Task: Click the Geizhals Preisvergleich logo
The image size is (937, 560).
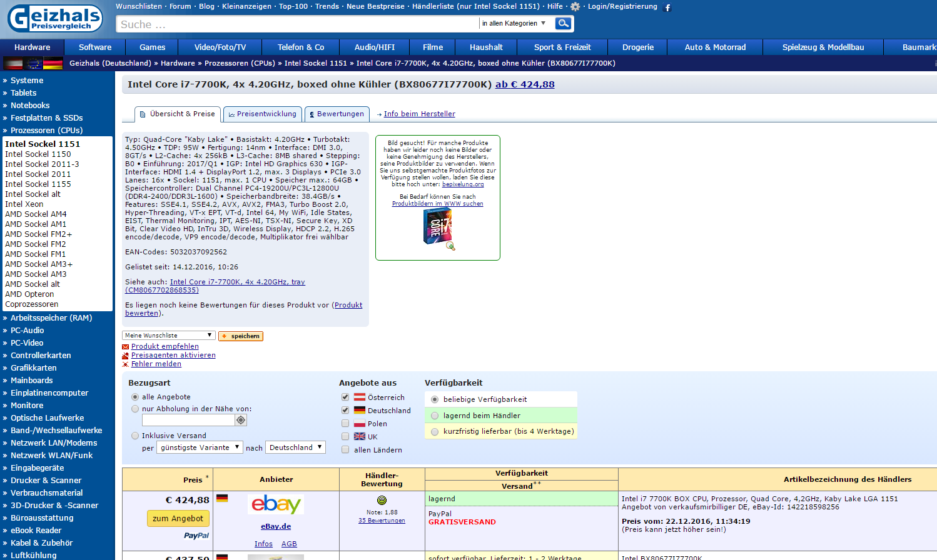Action: pyautogui.click(x=55, y=18)
